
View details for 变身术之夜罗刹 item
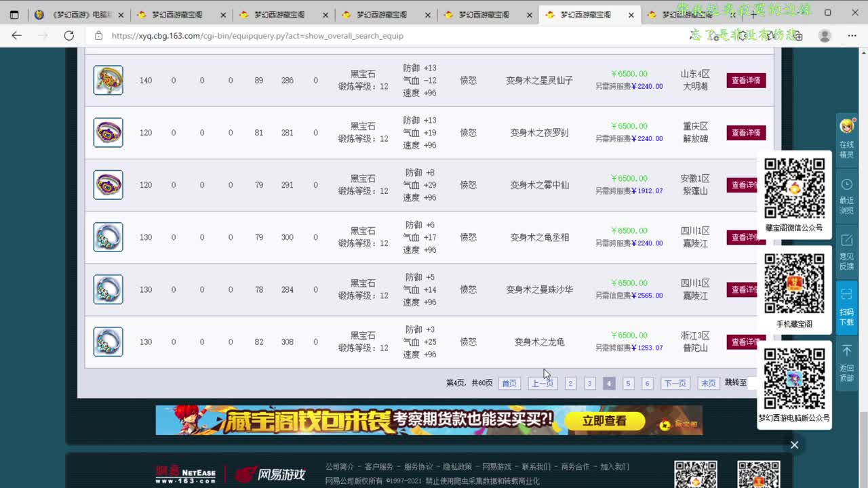coord(745,133)
